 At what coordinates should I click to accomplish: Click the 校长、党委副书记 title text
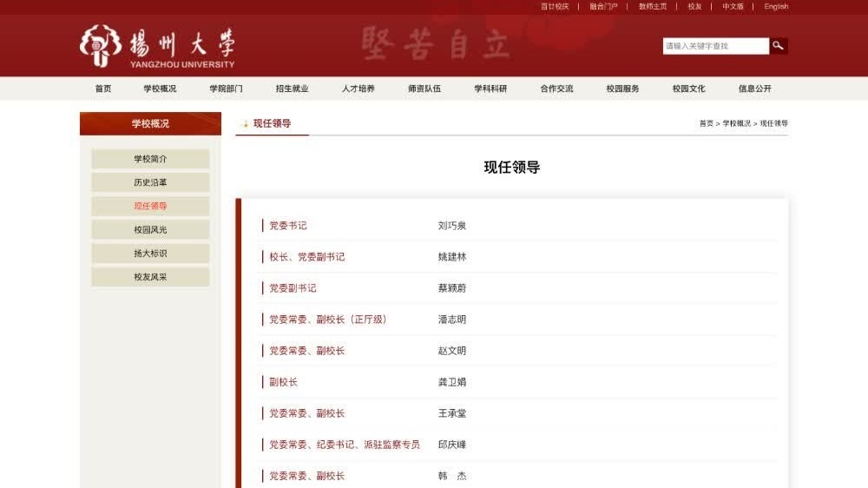[306, 257]
